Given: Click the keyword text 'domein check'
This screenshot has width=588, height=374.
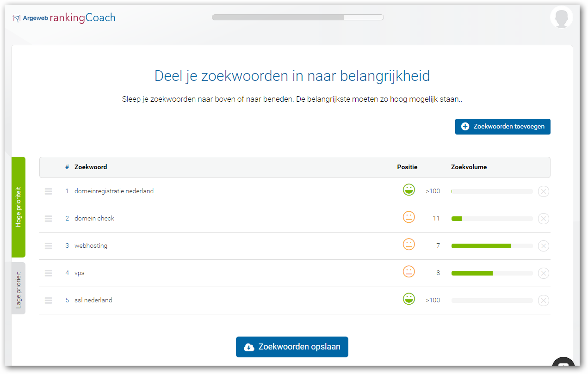Looking at the screenshot, I should [94, 219].
